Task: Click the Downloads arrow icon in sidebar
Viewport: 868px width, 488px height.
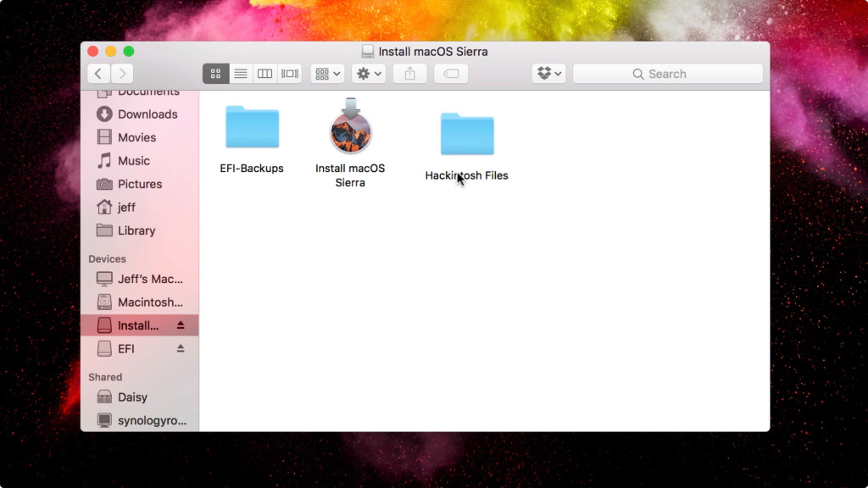Action: click(104, 114)
